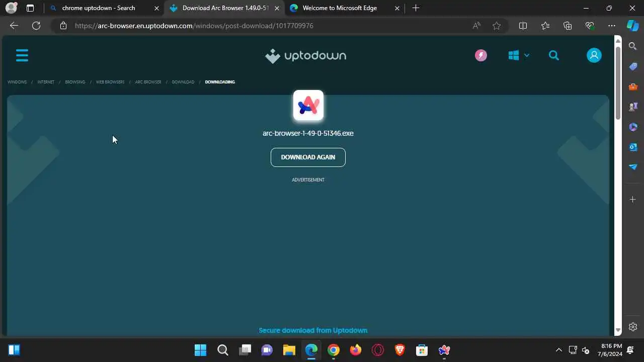Go to Browsing breadcrumb
This screenshot has height=362, width=644.
coord(75,82)
